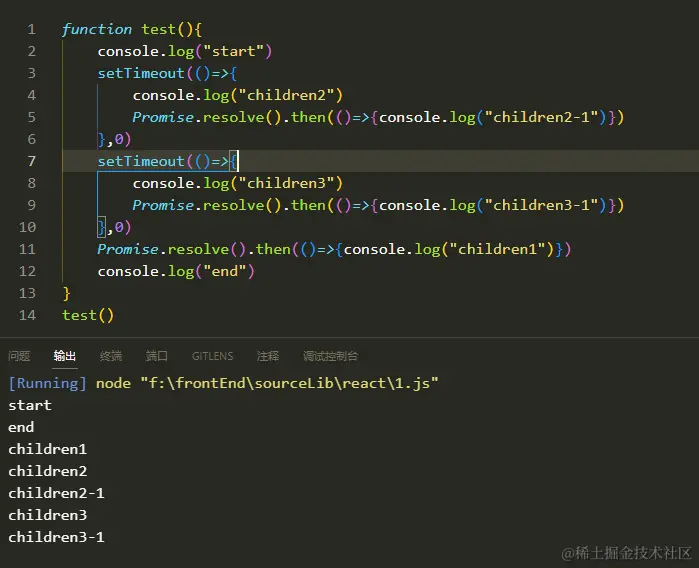Click the first setTimeout call on line 3
The image size is (699, 568).
pyautogui.click(x=141, y=73)
